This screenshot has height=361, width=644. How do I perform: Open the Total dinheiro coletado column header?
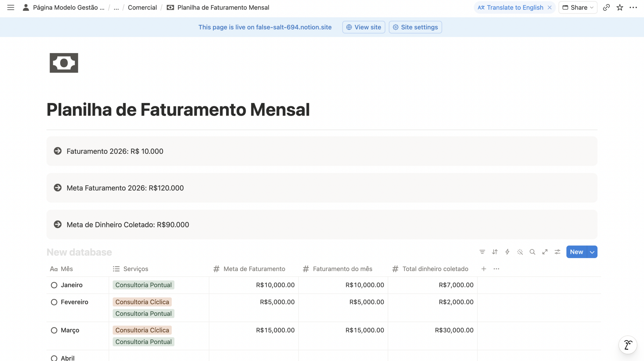coord(433,269)
